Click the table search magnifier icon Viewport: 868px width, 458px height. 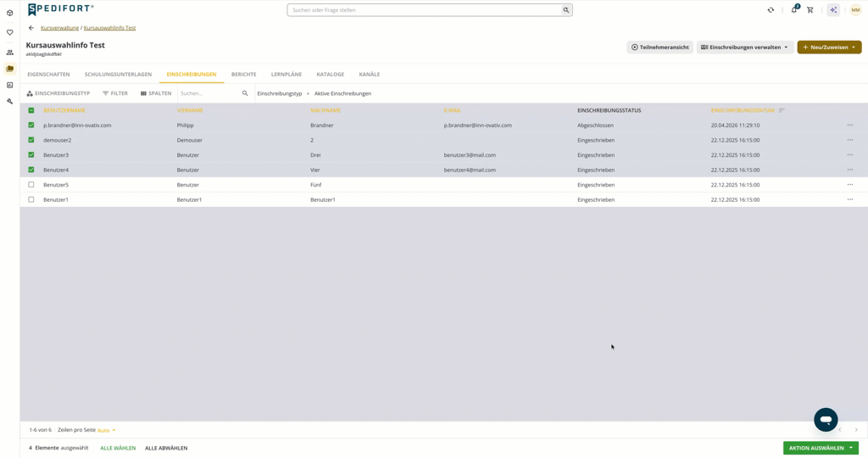[245, 93]
